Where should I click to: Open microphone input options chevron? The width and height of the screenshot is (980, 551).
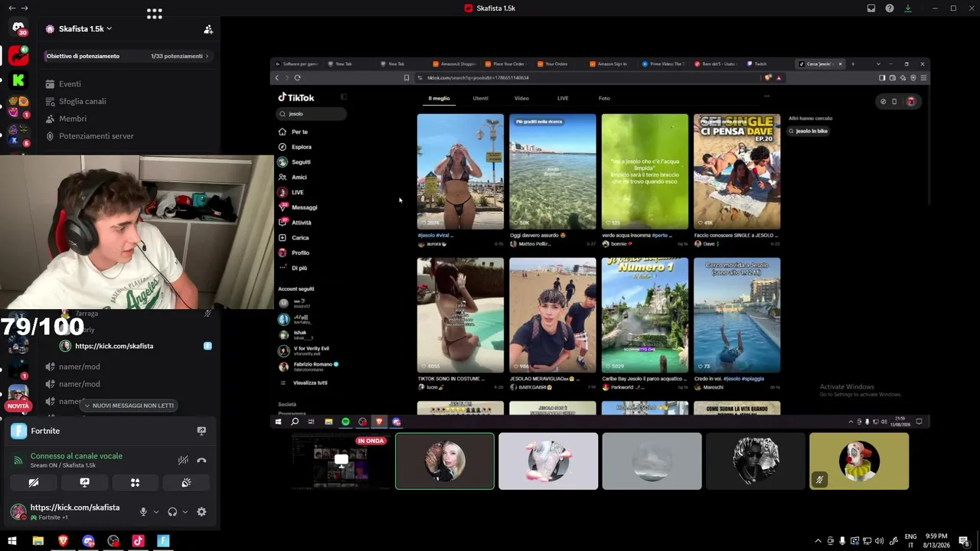pyautogui.click(x=155, y=512)
